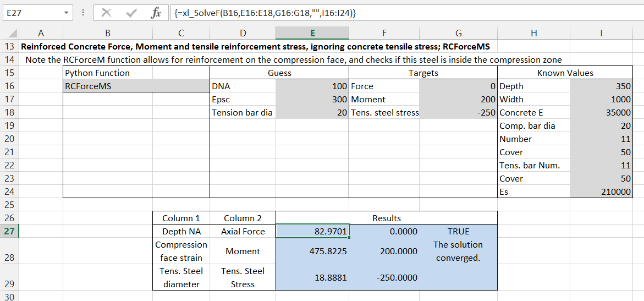Click the Tens. steel stress target -250 cell
This screenshot has width=644, height=301.
tap(458, 112)
